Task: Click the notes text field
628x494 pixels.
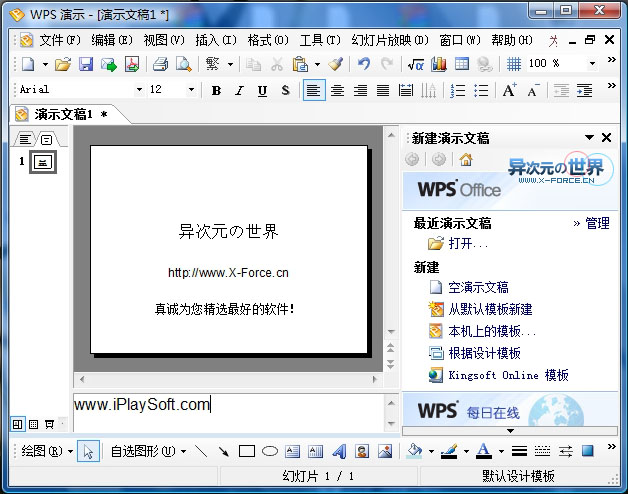Action: (229, 413)
